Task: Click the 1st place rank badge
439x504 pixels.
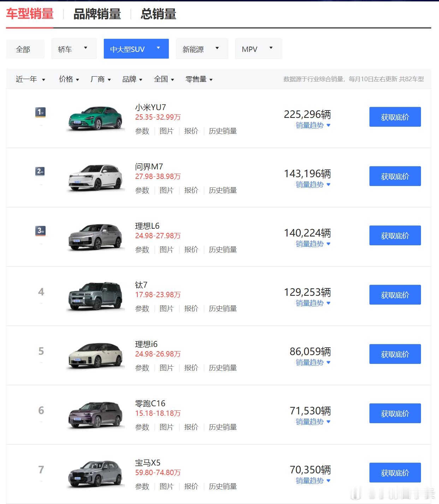Action: [41, 113]
